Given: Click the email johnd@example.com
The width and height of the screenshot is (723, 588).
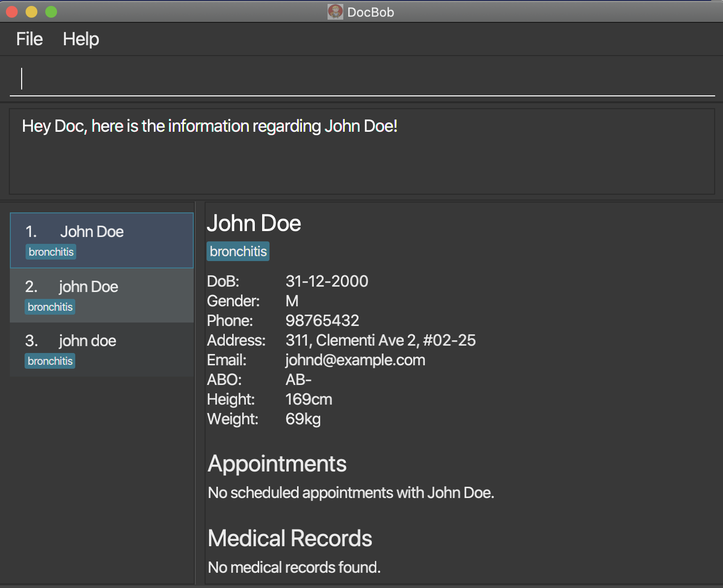Looking at the screenshot, I should [355, 360].
